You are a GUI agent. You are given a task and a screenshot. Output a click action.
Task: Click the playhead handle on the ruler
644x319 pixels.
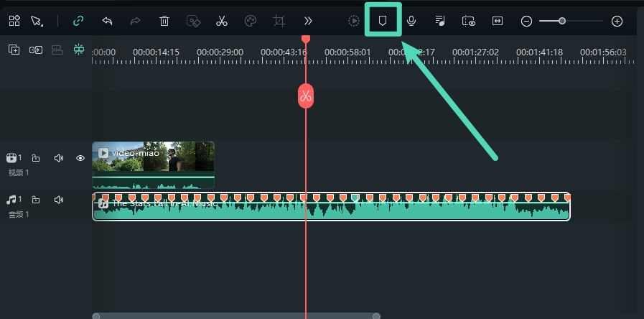[x=306, y=39]
